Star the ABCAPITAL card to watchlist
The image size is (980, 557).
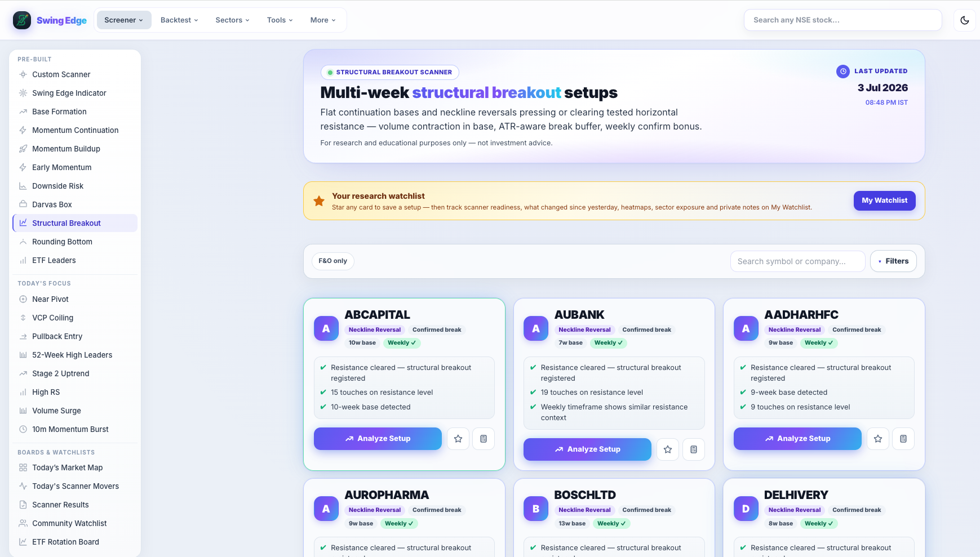[458, 439]
